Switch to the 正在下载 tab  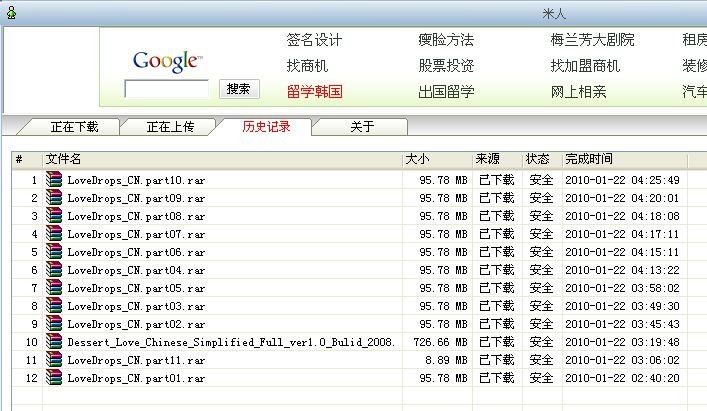tap(74, 127)
